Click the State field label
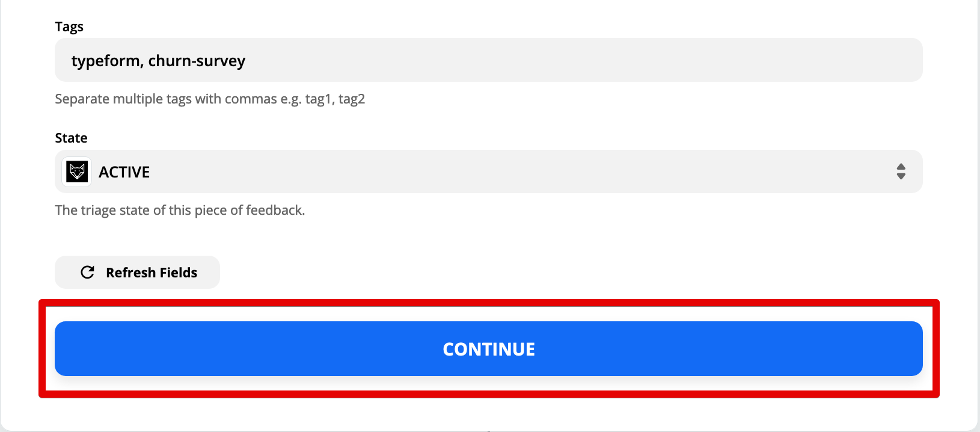Image resolution: width=980 pixels, height=432 pixels. click(x=71, y=138)
